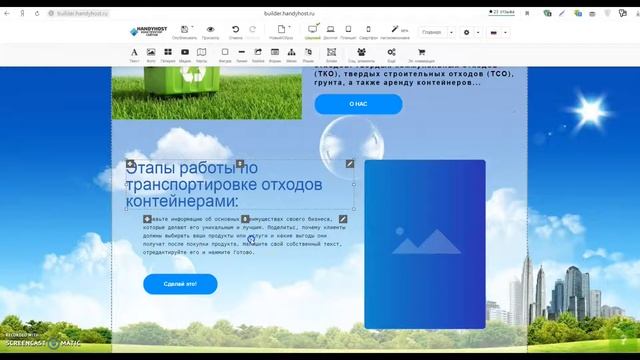
Task: Click the edit pencil on the heading block
Action: pyautogui.click(x=350, y=164)
